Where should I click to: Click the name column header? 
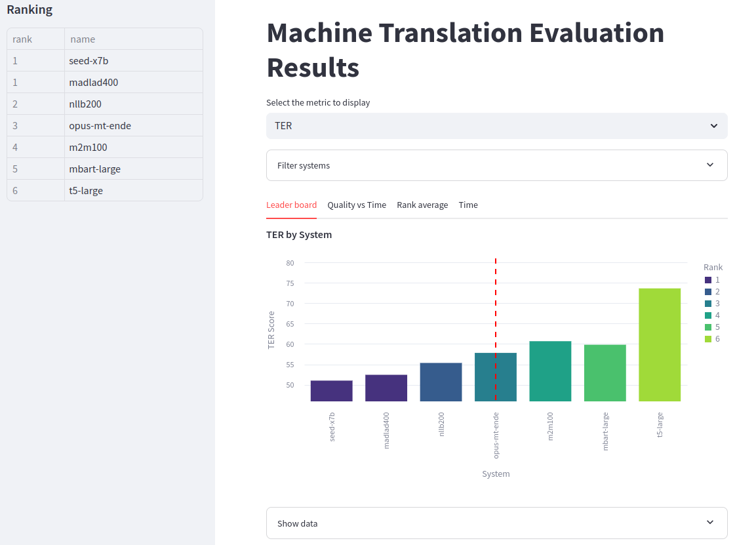(133, 39)
